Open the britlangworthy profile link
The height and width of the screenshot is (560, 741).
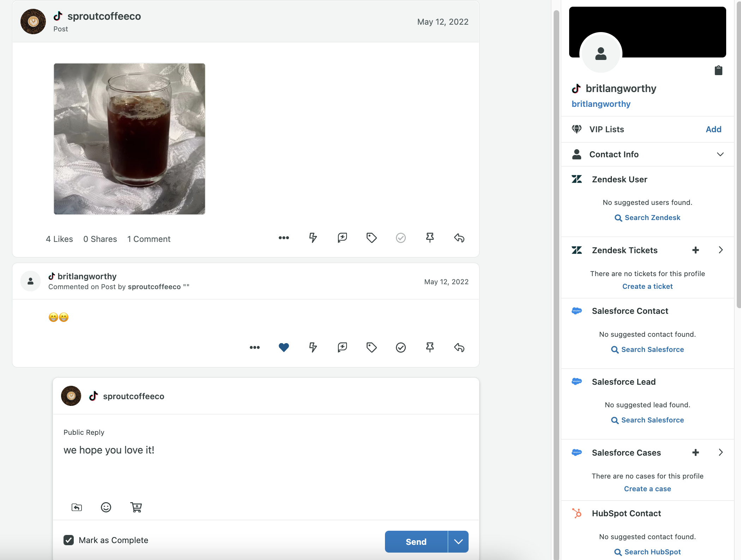point(601,104)
